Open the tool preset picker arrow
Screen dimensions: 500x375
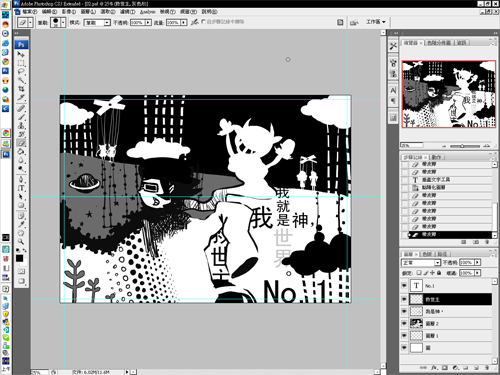point(30,23)
